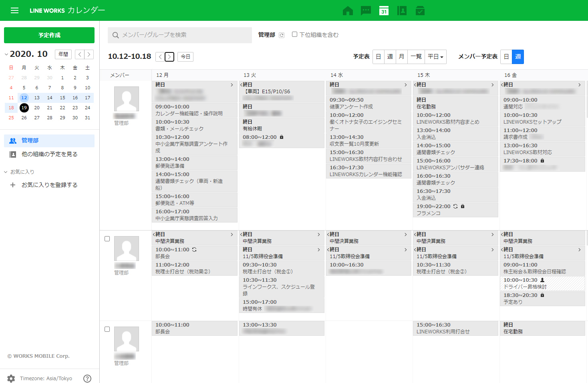Collapse the お気に入り section
588x383 pixels.
tap(6, 172)
